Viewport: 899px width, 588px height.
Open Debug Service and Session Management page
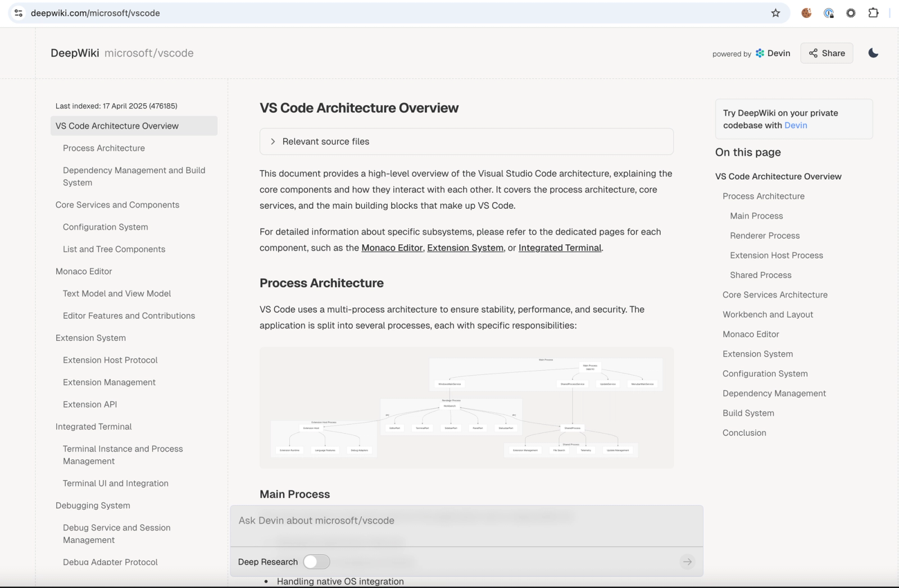117,534
